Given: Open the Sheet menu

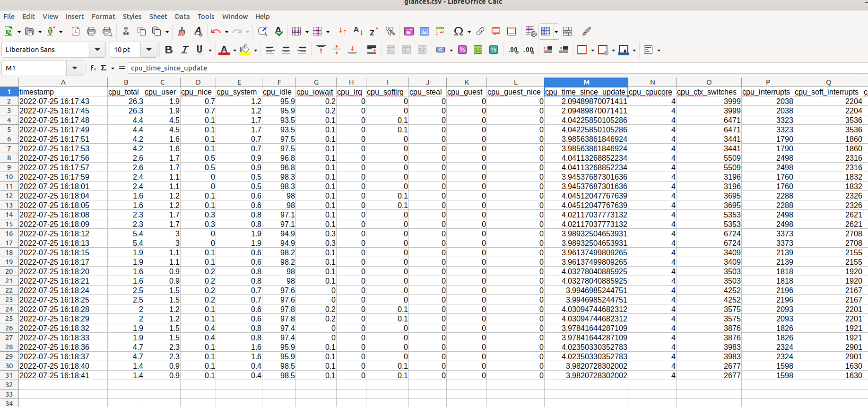Looking at the screenshot, I should click(158, 16).
